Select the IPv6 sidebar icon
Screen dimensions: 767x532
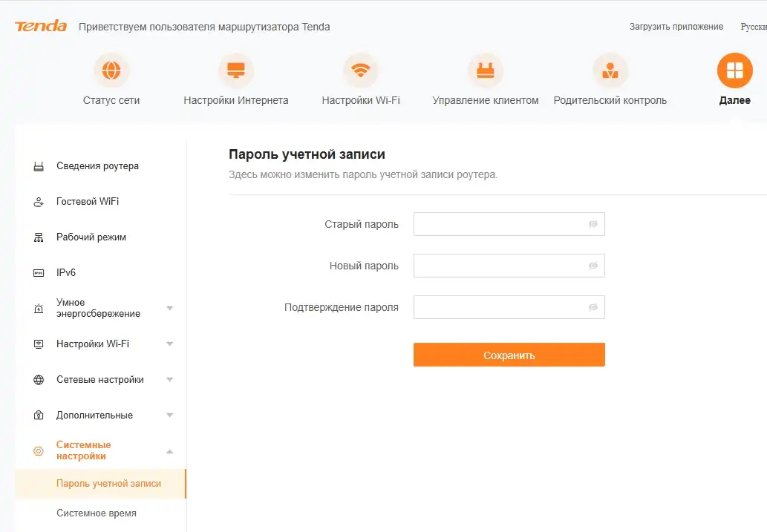39,272
